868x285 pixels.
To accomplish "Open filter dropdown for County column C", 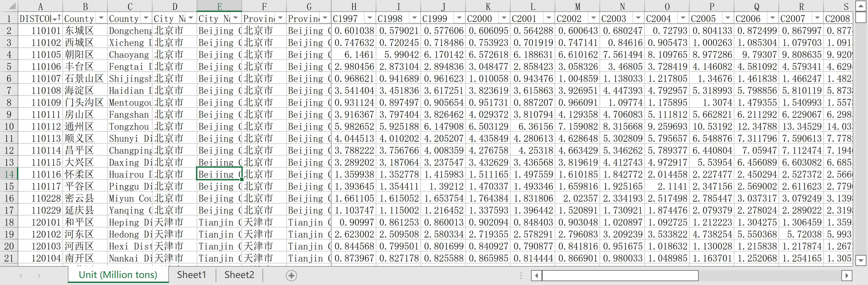I will pyautogui.click(x=146, y=18).
